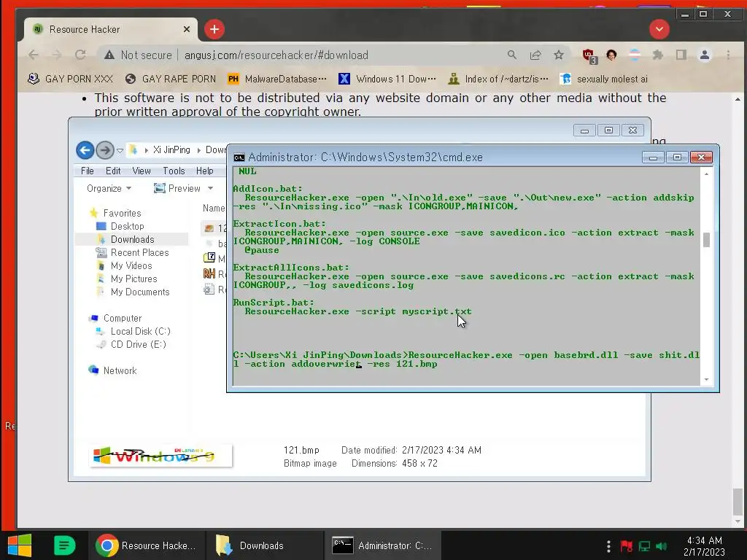Click the cmd window scrollbar thumb
Screen dimensions: 747x560
click(706, 240)
